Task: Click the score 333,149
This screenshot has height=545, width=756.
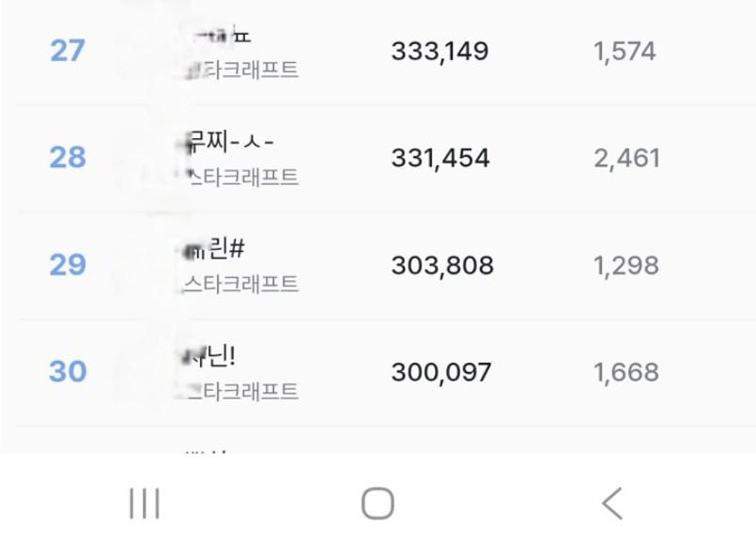Action: tap(440, 51)
